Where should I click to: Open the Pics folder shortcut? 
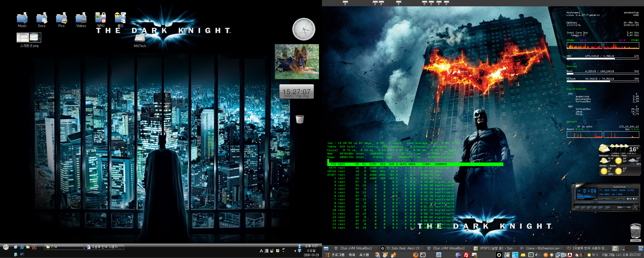click(61, 20)
